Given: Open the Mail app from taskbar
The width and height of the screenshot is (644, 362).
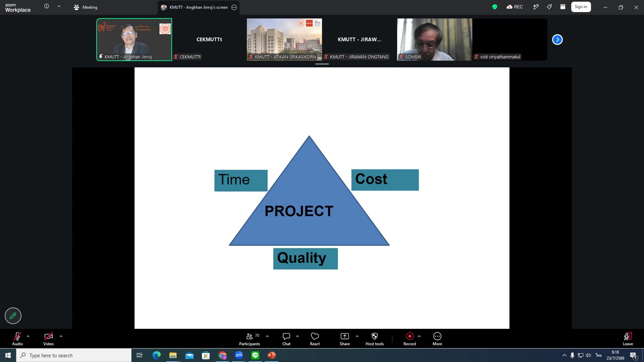Looking at the screenshot, I should 189,355.
